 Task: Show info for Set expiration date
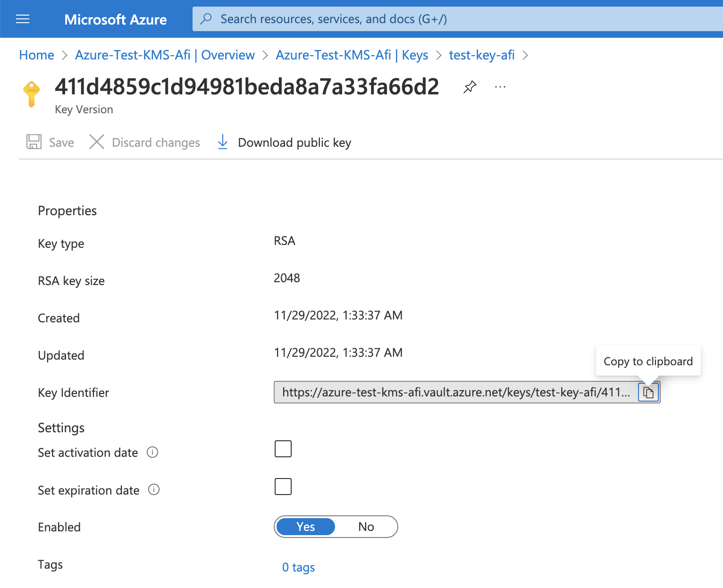point(154,489)
